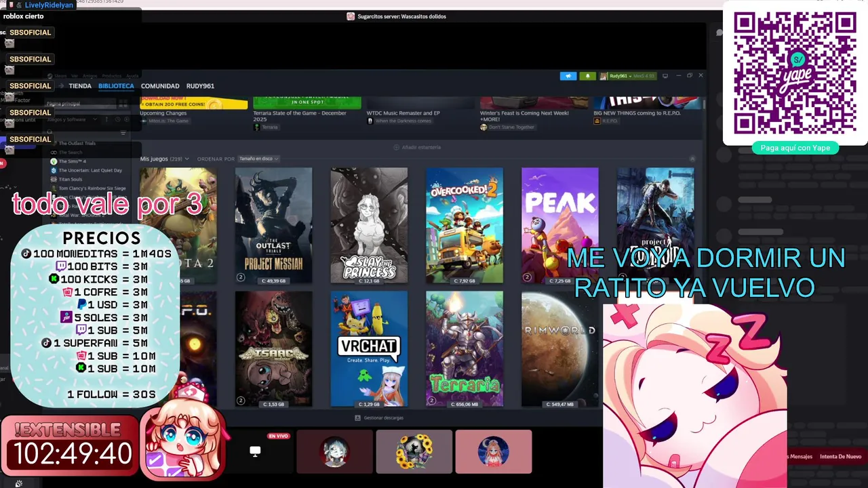Image resolution: width=868 pixels, height=488 pixels.
Task: Open the Juegos y Software filter dropdown
Action: click(x=72, y=119)
